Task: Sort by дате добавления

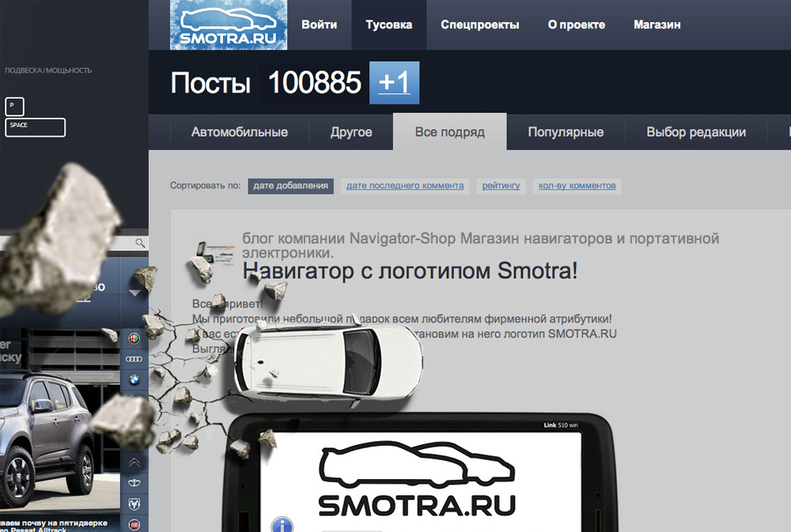Action: pos(290,186)
